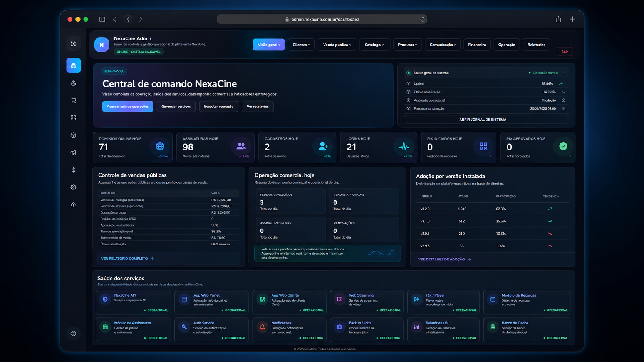
Task: Click the Uptime 99.94% trend icon
Action: (x=561, y=83)
